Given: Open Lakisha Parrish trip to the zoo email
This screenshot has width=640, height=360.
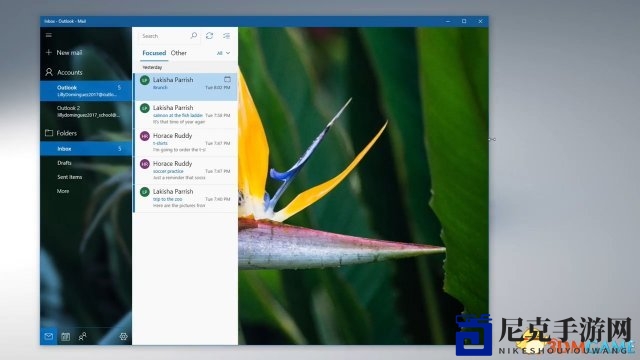Looking at the screenshot, I should click(185, 198).
